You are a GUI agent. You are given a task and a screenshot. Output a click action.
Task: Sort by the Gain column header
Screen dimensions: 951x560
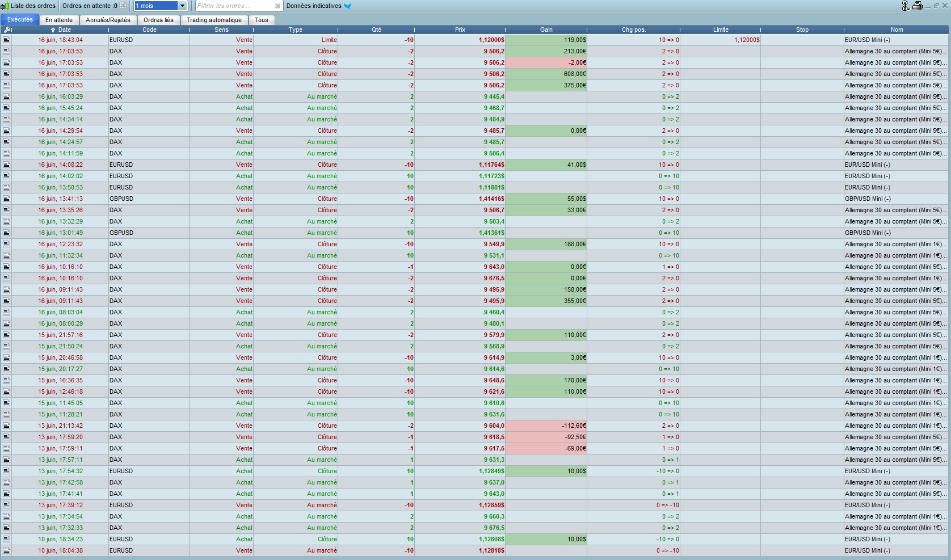[x=546, y=30]
